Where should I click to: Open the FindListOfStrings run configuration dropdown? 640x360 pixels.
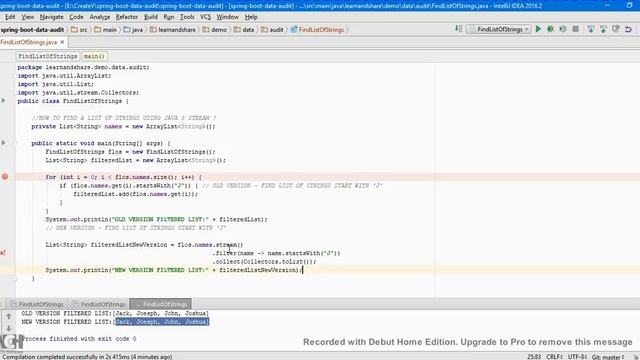point(499,29)
